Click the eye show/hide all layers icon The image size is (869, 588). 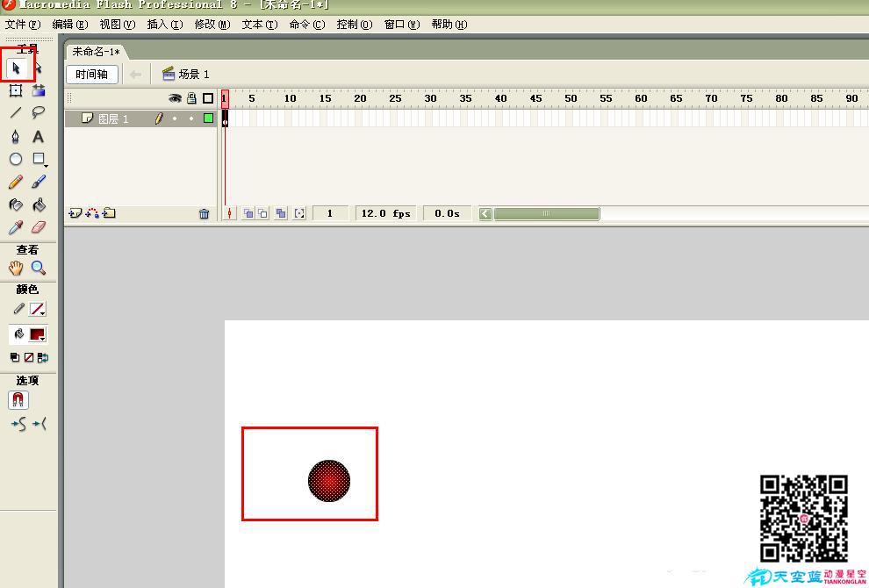point(176,98)
